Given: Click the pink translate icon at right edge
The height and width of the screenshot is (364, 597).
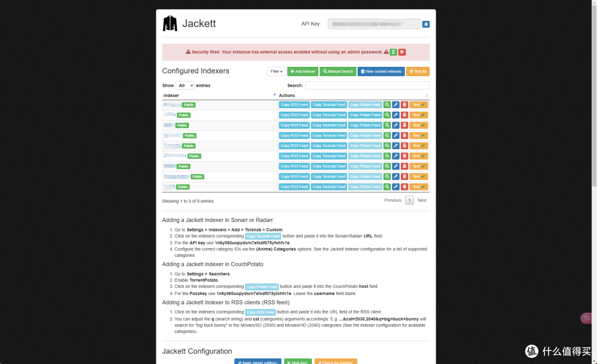Looking at the screenshot, I should tap(586, 318).
